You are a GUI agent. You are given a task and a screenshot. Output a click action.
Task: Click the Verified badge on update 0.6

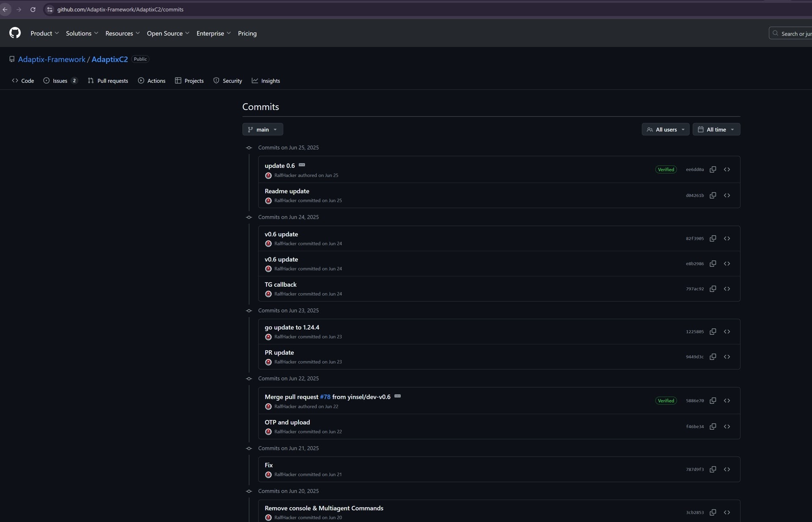coord(666,170)
